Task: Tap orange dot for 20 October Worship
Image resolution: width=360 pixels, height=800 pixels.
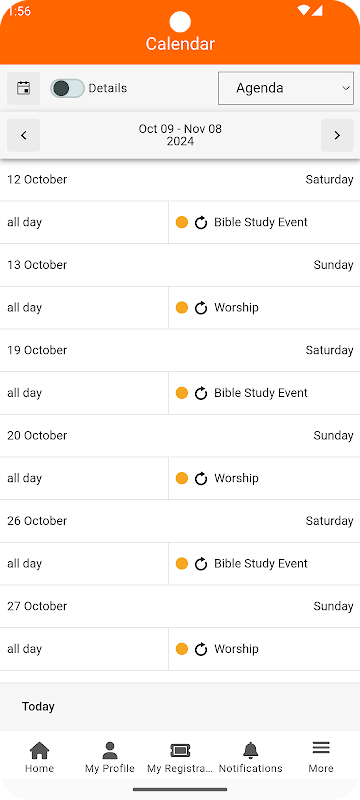Action: click(x=182, y=478)
